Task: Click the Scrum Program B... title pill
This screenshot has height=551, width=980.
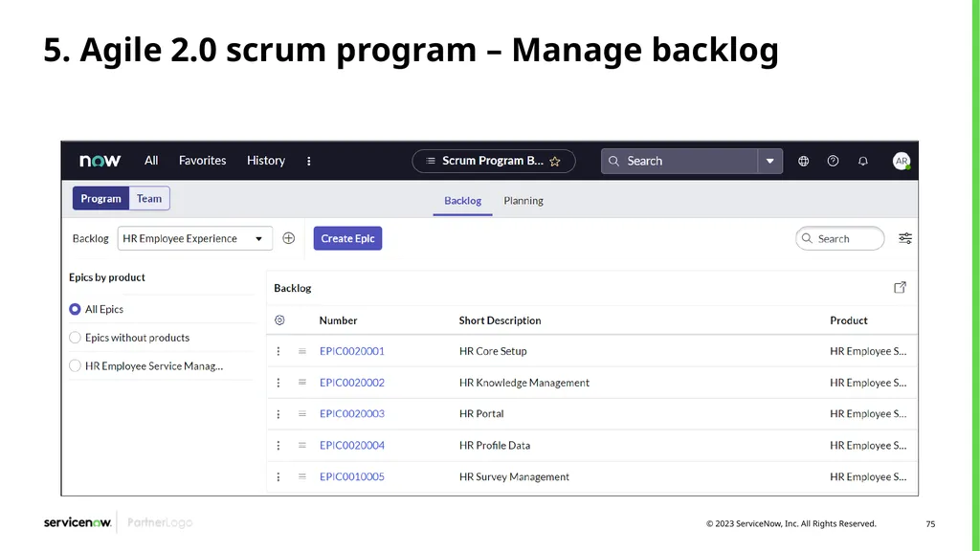Action: [x=493, y=161]
